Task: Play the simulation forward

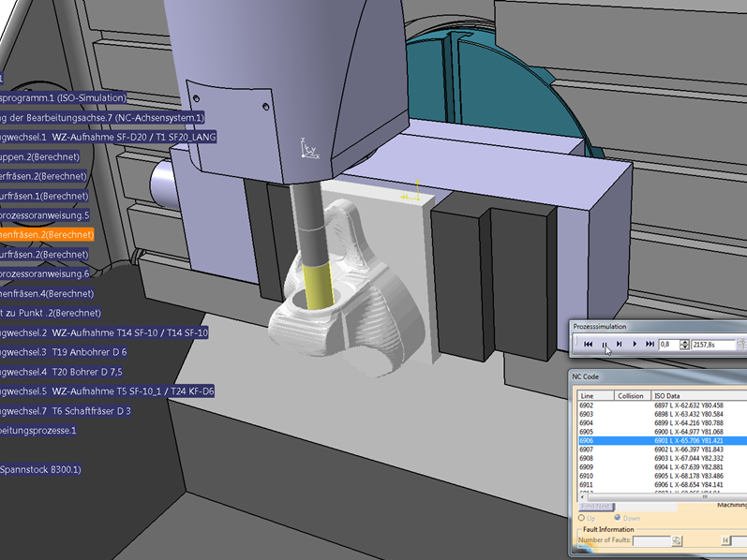Action: point(635,345)
